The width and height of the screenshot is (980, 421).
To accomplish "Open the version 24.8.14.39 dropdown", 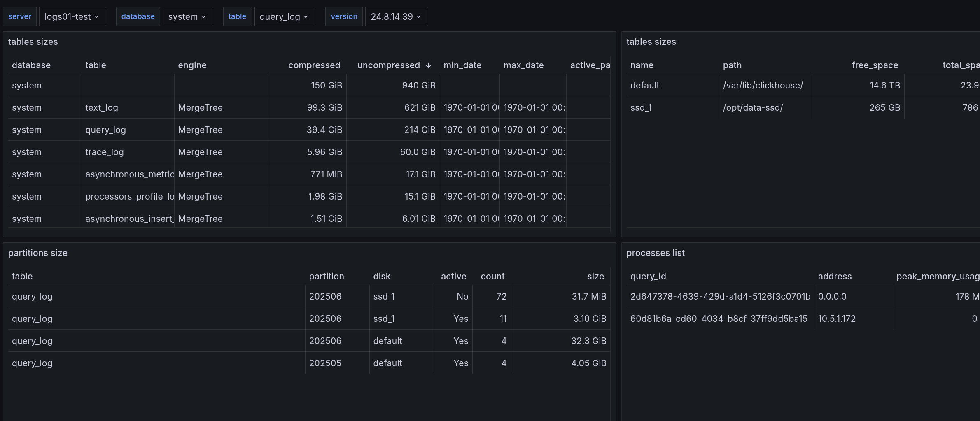I will (396, 16).
